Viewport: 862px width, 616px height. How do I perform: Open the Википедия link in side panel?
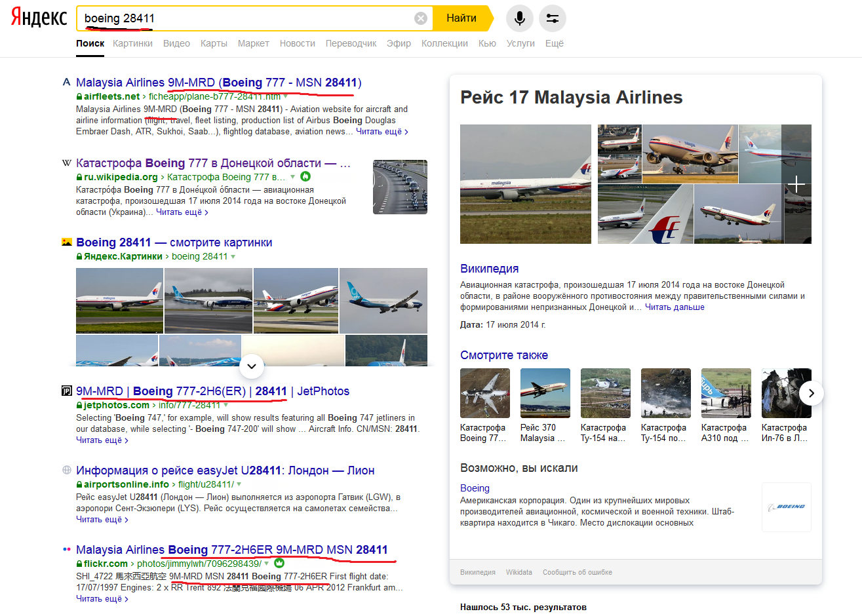[x=489, y=269]
